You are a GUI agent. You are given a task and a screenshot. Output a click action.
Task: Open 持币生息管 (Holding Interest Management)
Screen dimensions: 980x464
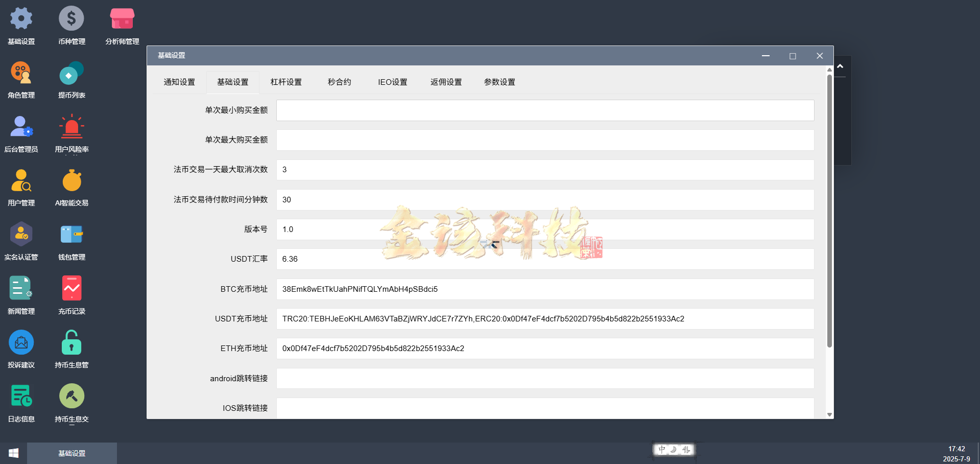(x=71, y=349)
